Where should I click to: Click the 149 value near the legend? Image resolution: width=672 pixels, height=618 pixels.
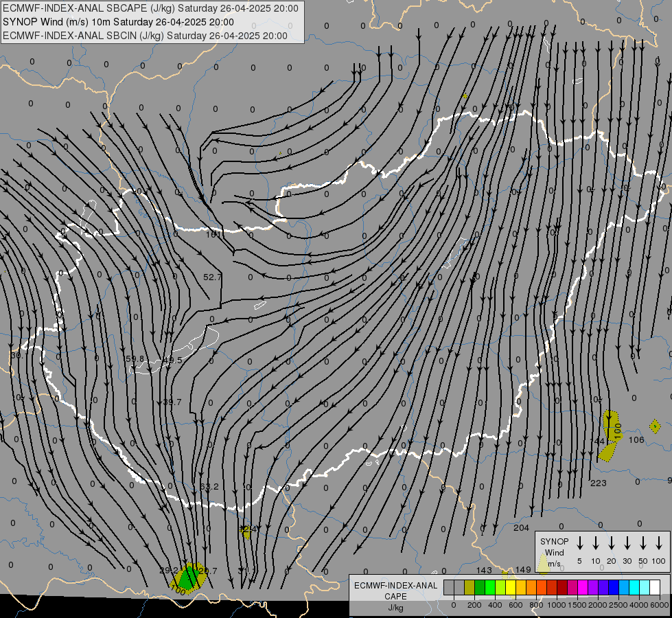pyautogui.click(x=523, y=569)
